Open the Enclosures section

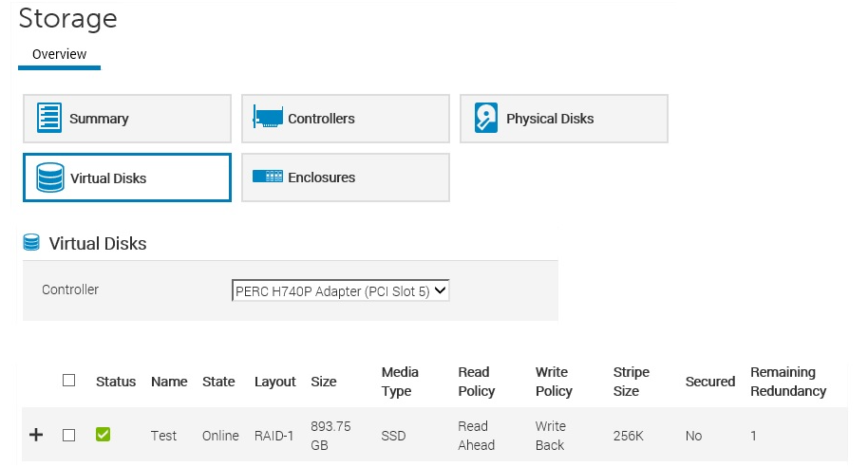click(x=346, y=177)
